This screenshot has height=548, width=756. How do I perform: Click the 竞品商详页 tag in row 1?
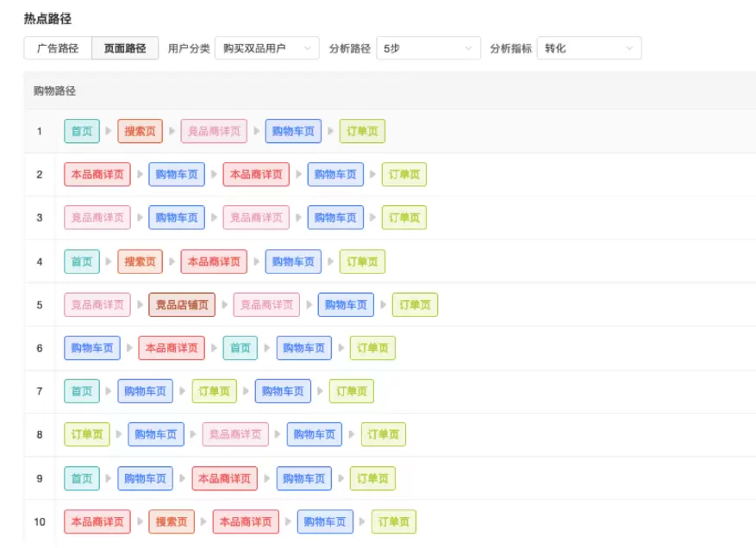(x=214, y=131)
